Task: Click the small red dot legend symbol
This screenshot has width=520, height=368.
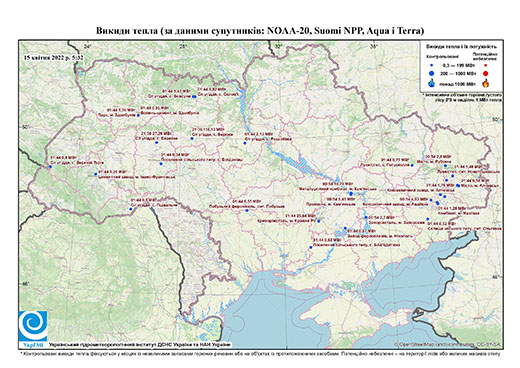Action: [486, 66]
